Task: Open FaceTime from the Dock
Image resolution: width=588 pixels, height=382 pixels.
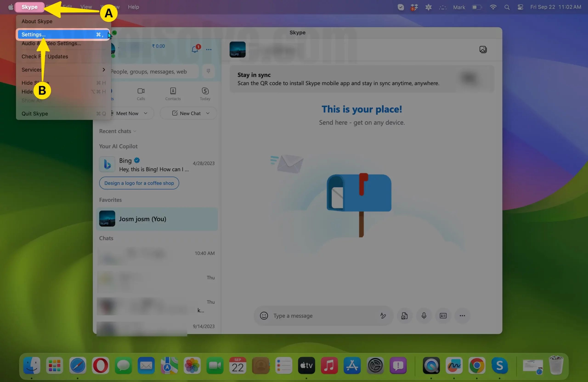Action: click(215, 365)
